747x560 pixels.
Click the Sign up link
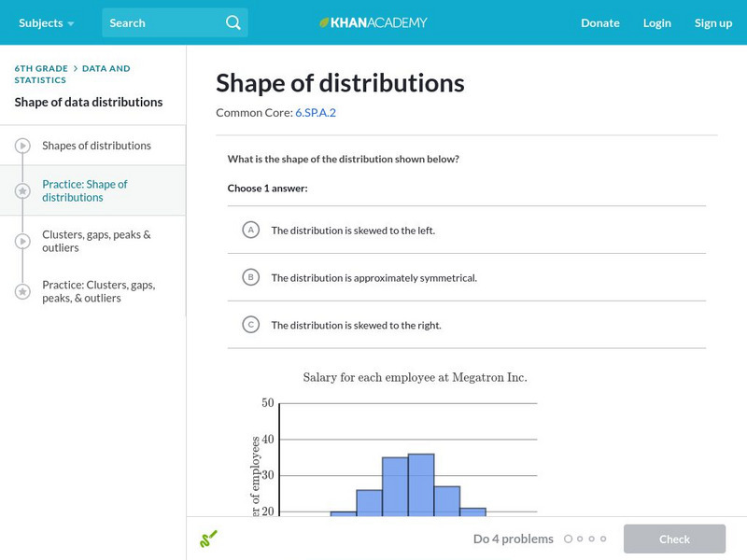pos(713,22)
